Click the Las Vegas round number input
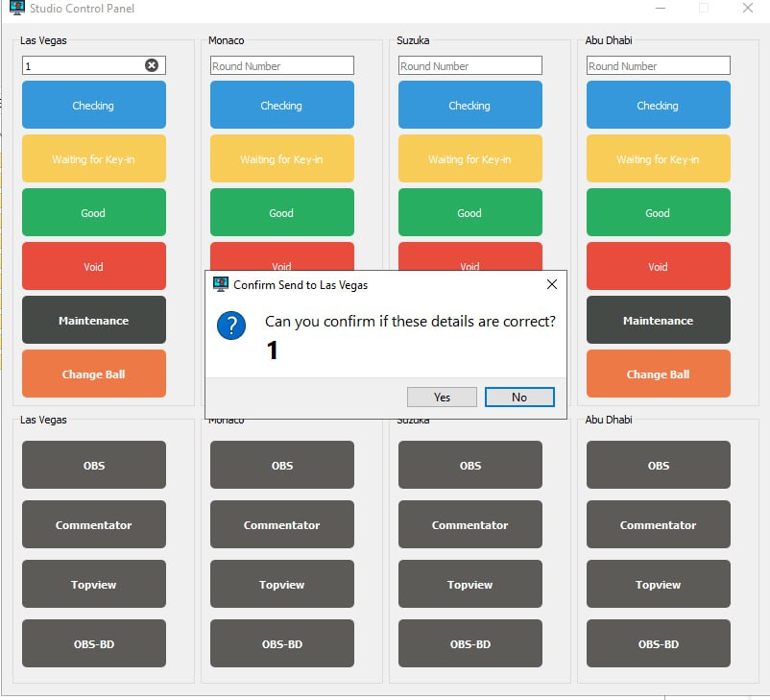 pos(94,65)
